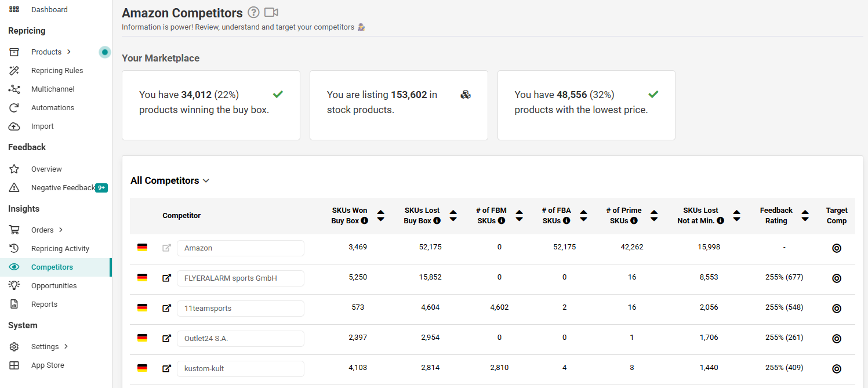Go to Dashboard in sidebar
868x388 pixels.
(49, 9)
